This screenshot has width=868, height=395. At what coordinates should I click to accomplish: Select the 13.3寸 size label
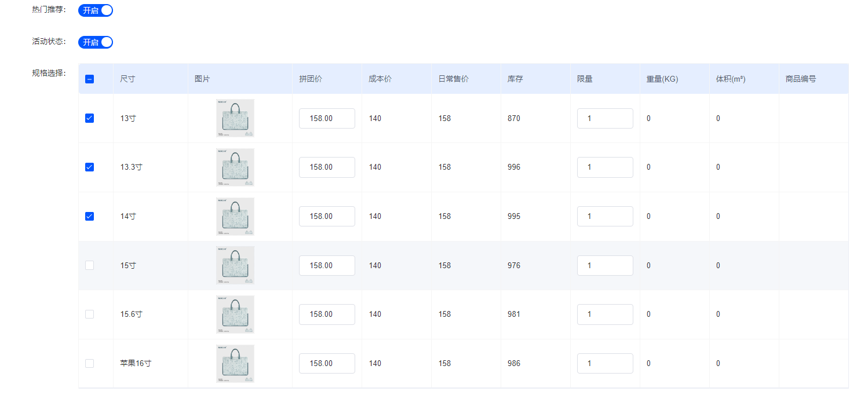tap(132, 167)
